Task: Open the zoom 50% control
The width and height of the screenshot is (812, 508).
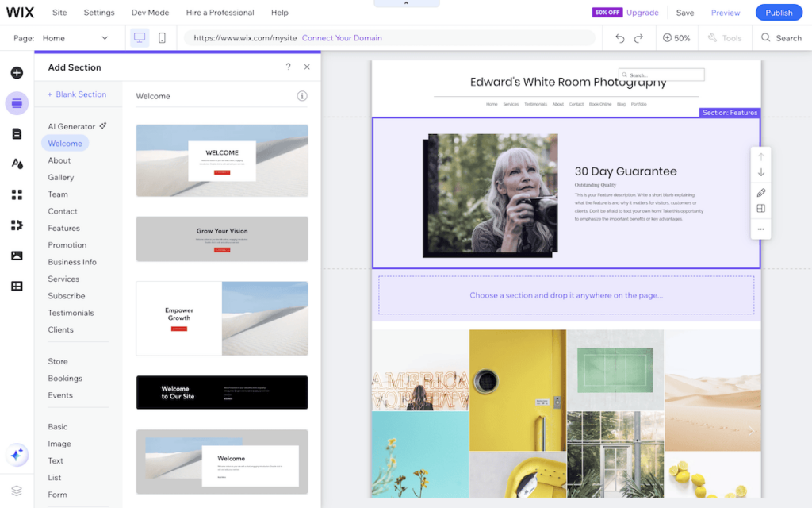Action: pos(676,37)
